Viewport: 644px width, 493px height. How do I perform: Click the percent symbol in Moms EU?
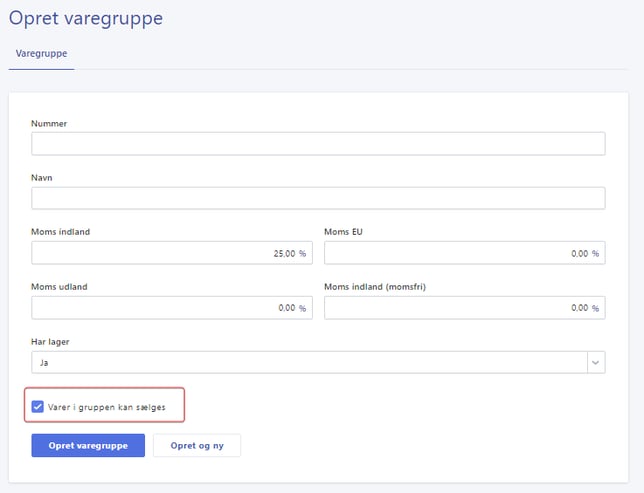(595, 254)
